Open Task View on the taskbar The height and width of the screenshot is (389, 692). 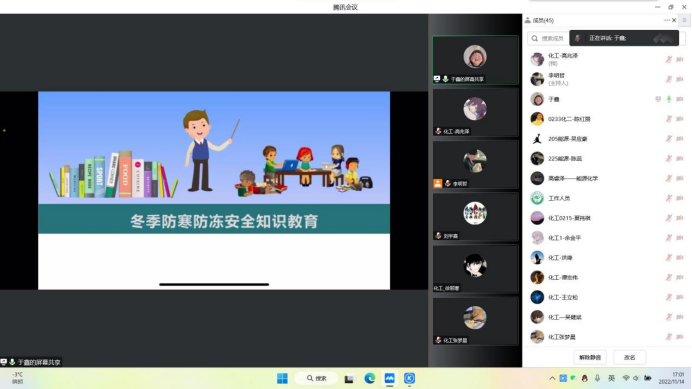(x=349, y=379)
